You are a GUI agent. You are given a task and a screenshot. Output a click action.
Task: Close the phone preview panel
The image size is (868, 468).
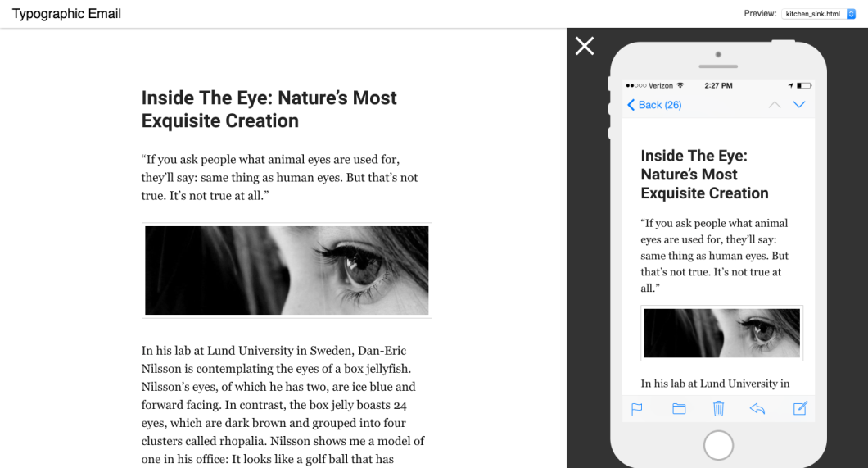click(x=584, y=46)
